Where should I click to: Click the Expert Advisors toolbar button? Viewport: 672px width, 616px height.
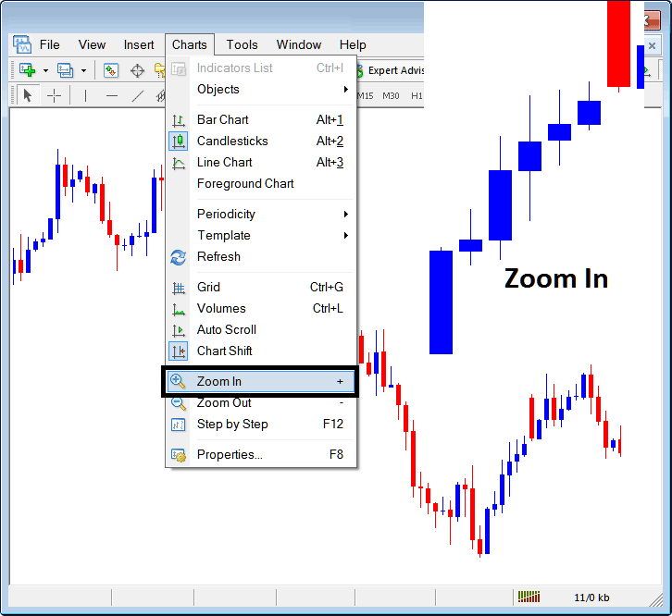click(x=390, y=70)
